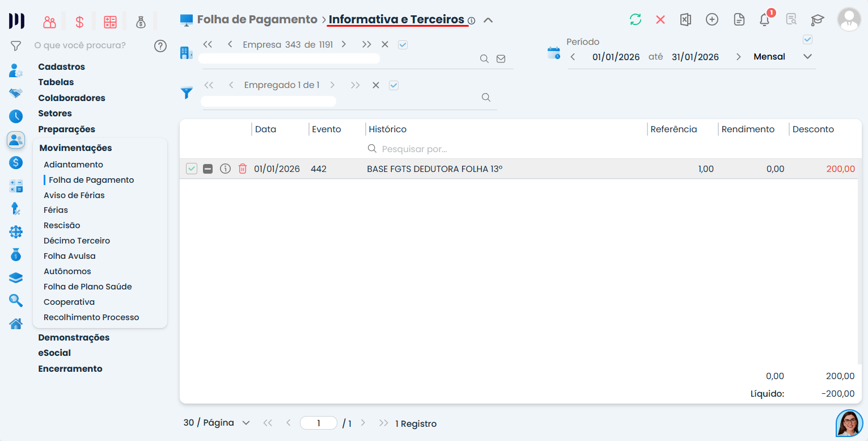Jump to the last Empregado with the double arrow
This screenshot has width=868, height=441.
pyautogui.click(x=355, y=85)
